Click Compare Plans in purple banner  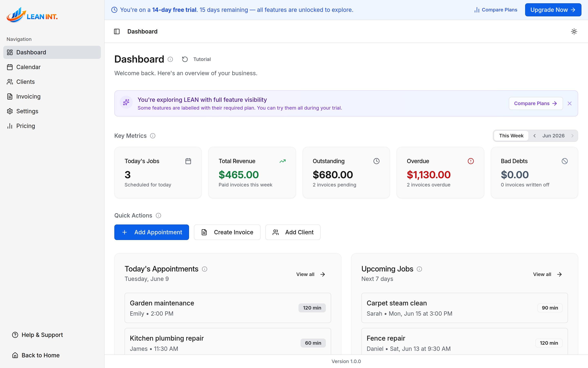(536, 103)
